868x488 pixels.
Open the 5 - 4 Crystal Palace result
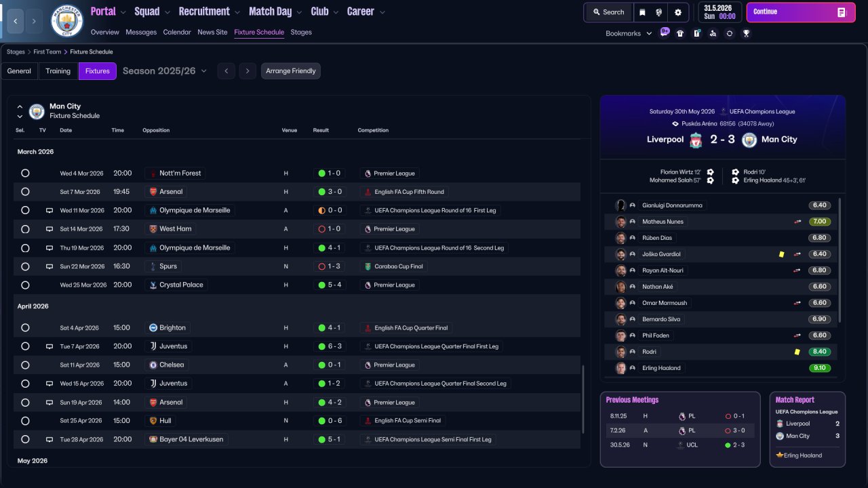(x=330, y=285)
